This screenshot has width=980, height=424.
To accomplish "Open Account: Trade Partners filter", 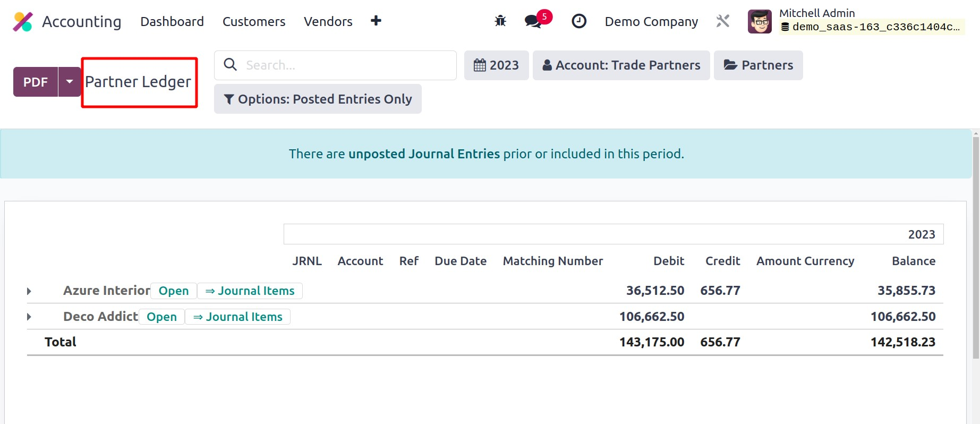I will [621, 65].
